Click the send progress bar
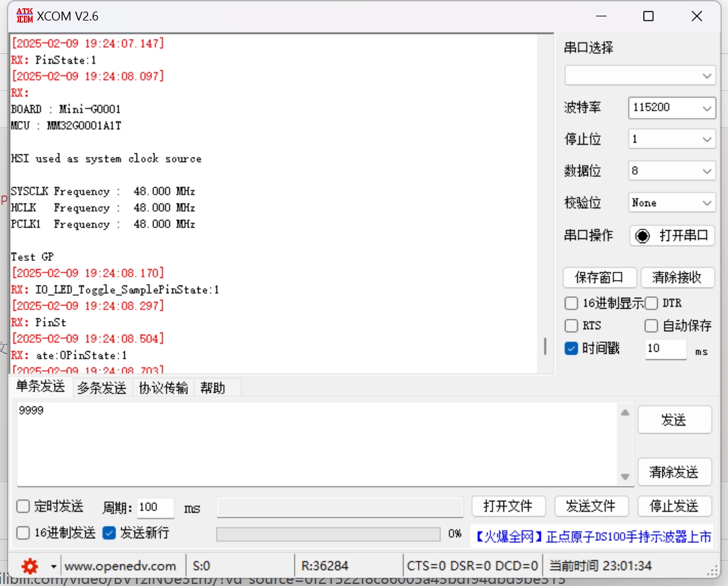 click(x=328, y=534)
